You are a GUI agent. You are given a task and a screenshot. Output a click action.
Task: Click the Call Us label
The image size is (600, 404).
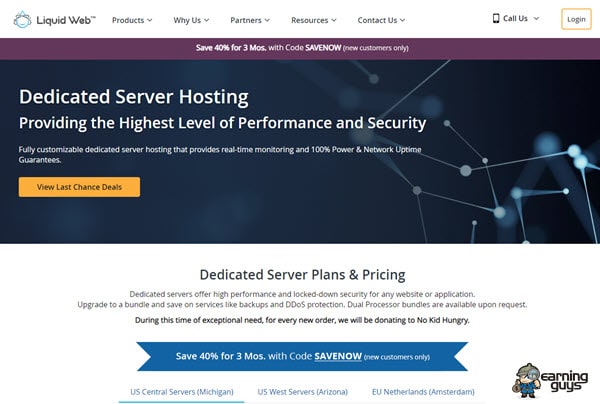515,18
